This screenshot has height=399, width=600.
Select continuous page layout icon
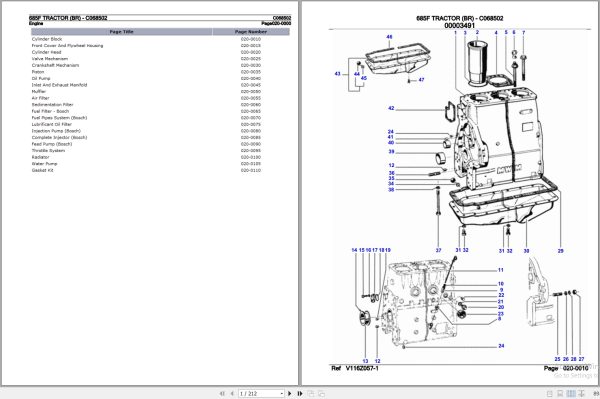[560, 393]
